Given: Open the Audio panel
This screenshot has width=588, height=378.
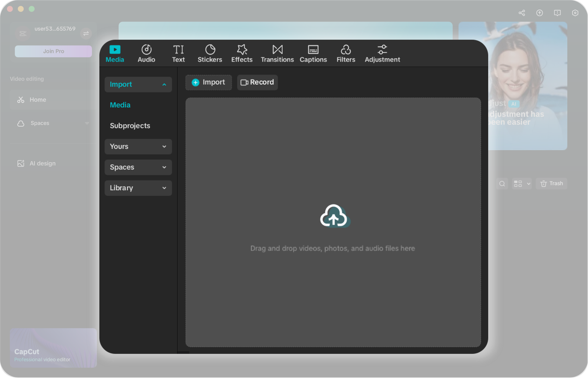Looking at the screenshot, I should pyautogui.click(x=146, y=53).
